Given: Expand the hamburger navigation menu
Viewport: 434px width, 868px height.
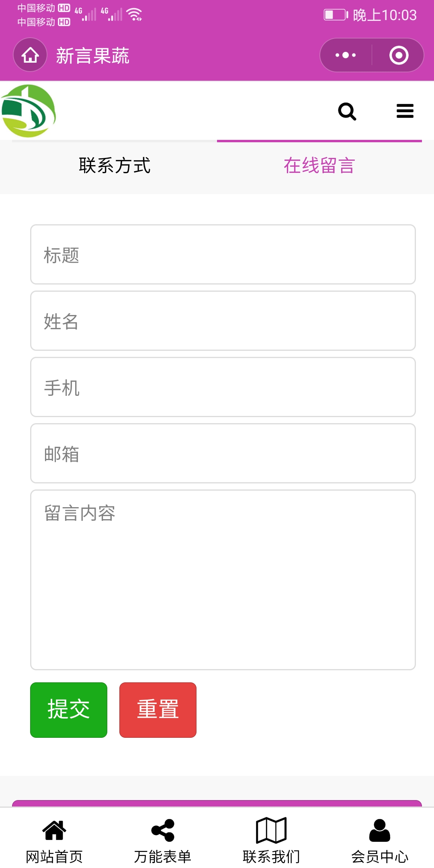Looking at the screenshot, I should [405, 111].
